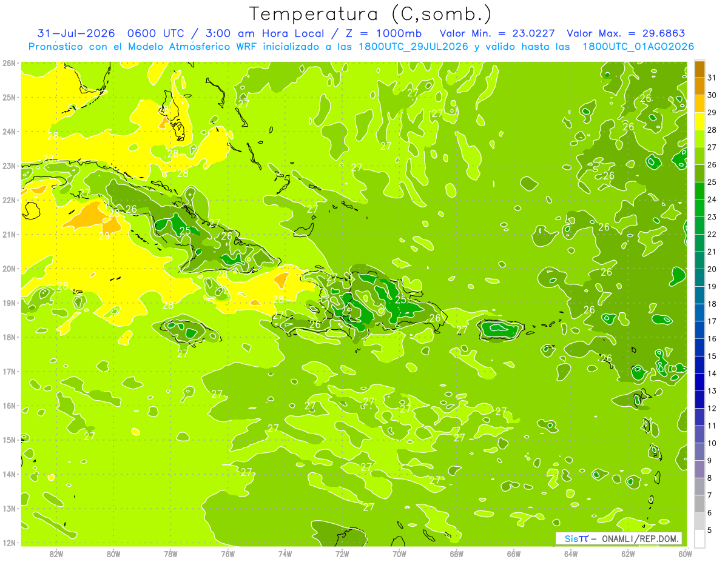Click the "Sistt" logo text
Viewport: 728px width, 562px height.
coord(576,538)
